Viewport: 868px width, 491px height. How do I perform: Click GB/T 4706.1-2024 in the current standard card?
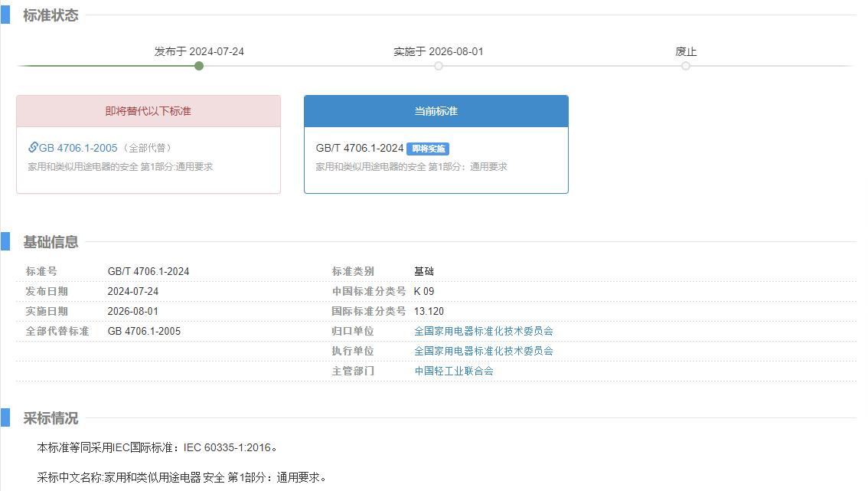(x=360, y=148)
